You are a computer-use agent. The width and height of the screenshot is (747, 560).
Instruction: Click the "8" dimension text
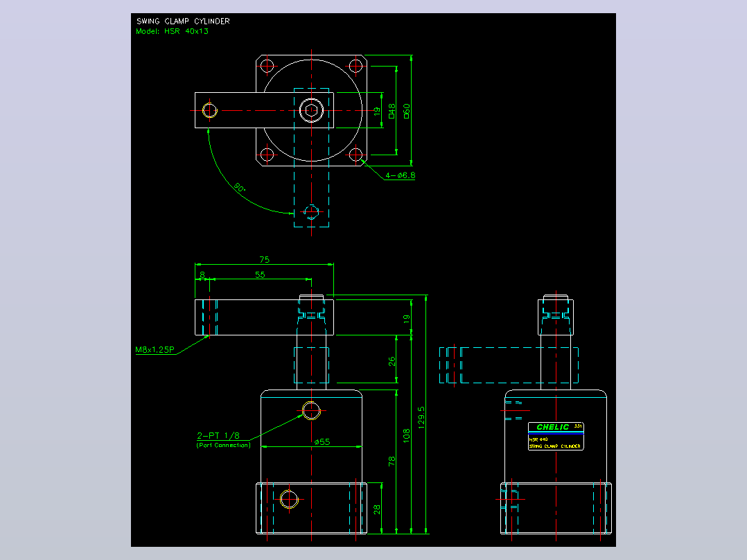(x=202, y=274)
